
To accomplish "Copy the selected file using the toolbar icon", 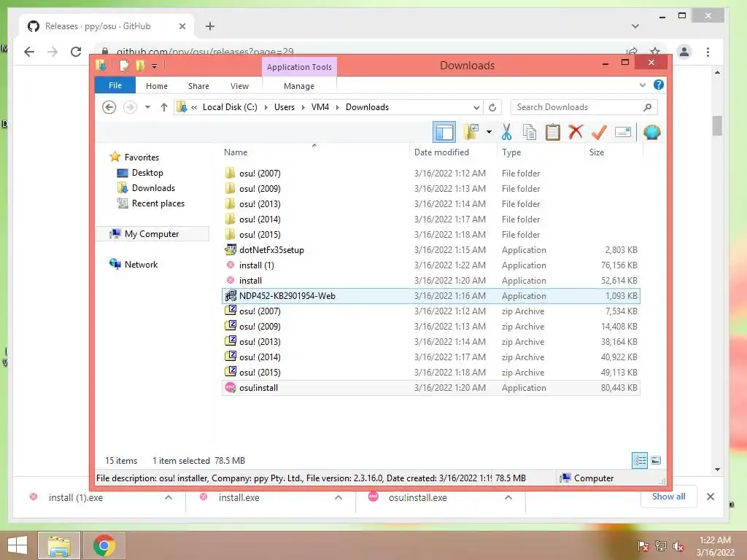I will (x=530, y=132).
